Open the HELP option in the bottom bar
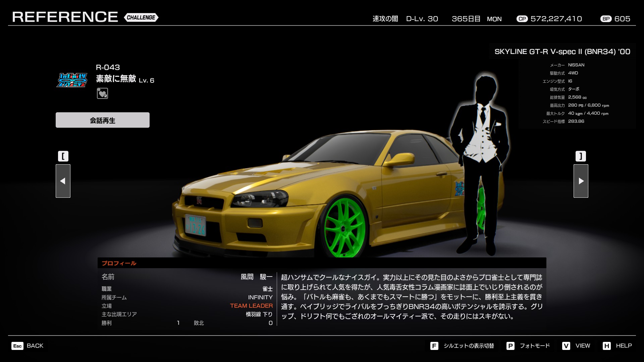 [x=624, y=346]
